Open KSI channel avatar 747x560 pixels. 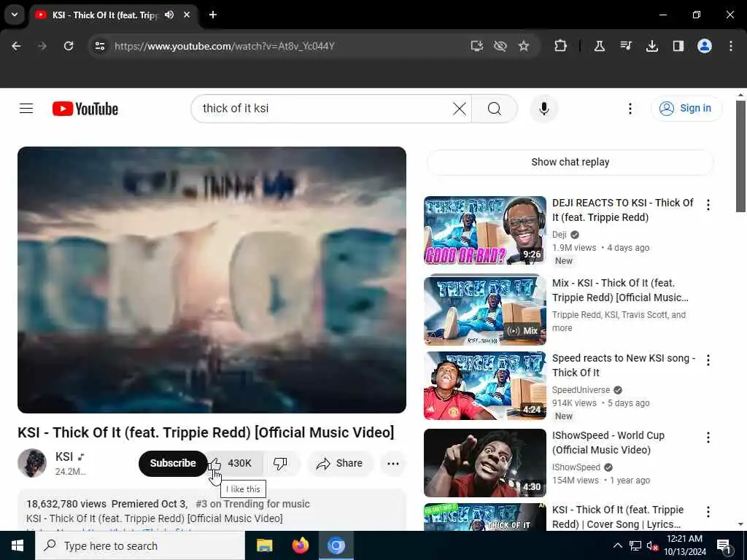(32, 463)
